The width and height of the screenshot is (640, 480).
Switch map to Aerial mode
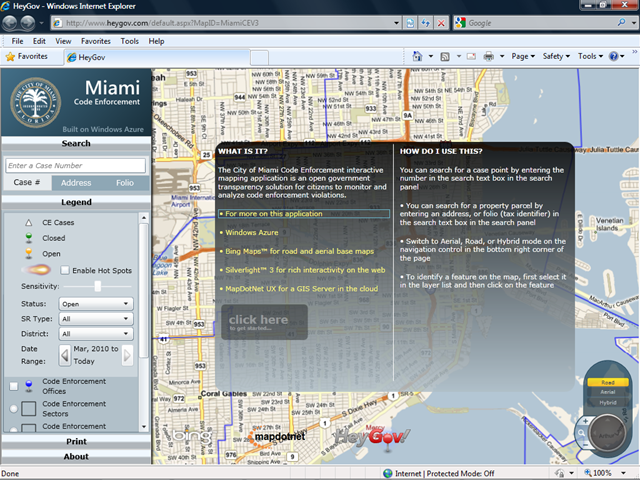[x=608, y=392]
